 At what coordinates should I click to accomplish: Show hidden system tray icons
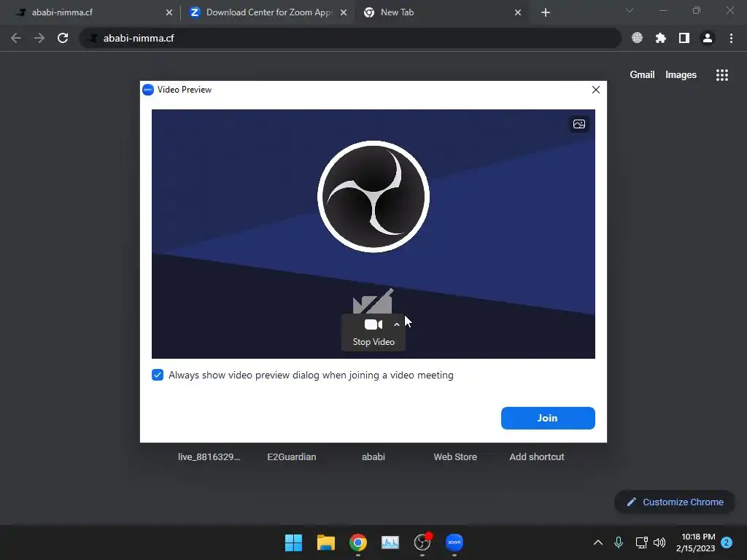point(598,542)
